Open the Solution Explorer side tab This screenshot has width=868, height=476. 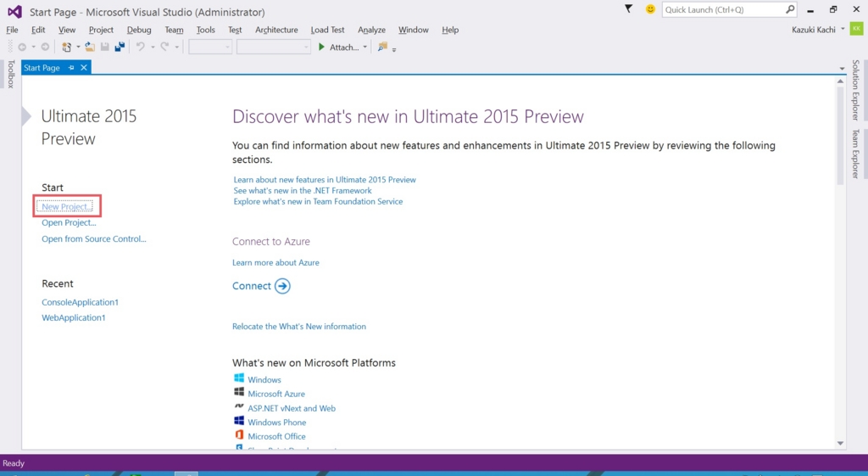tap(855, 90)
